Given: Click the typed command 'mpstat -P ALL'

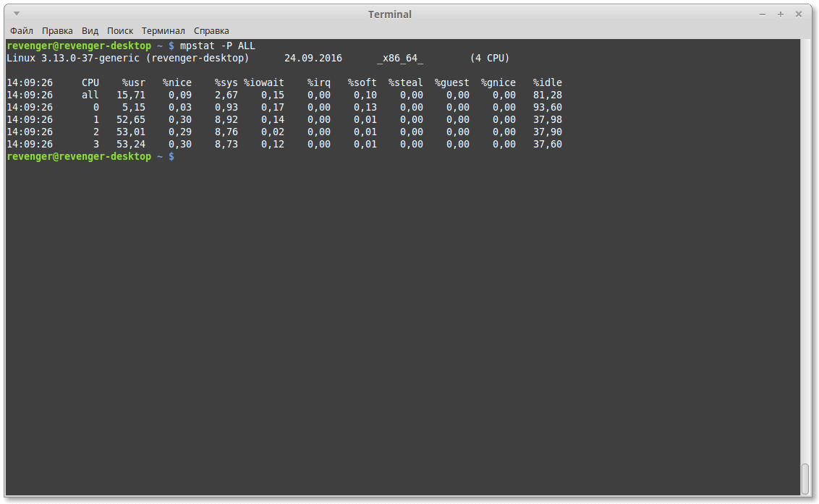Looking at the screenshot, I should coord(217,46).
